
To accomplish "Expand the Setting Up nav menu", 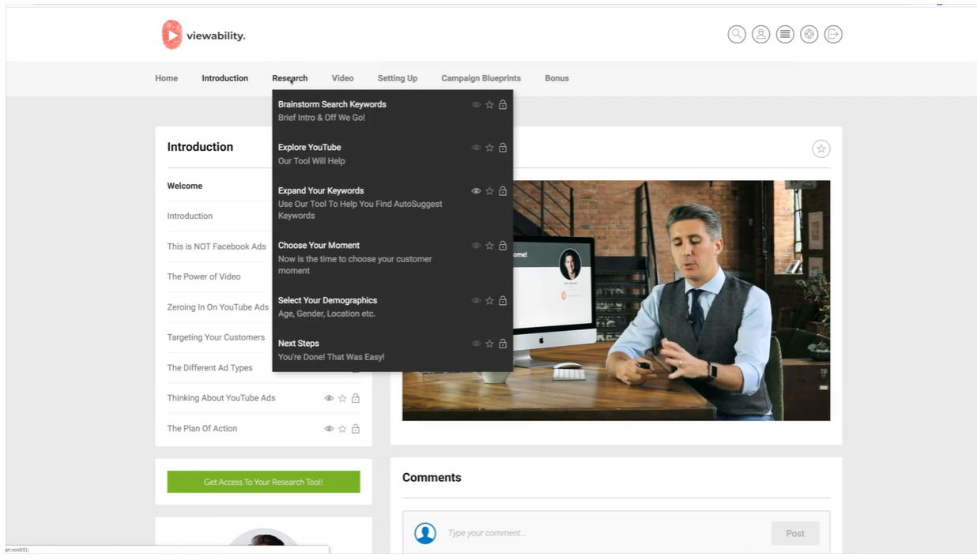I will [398, 78].
